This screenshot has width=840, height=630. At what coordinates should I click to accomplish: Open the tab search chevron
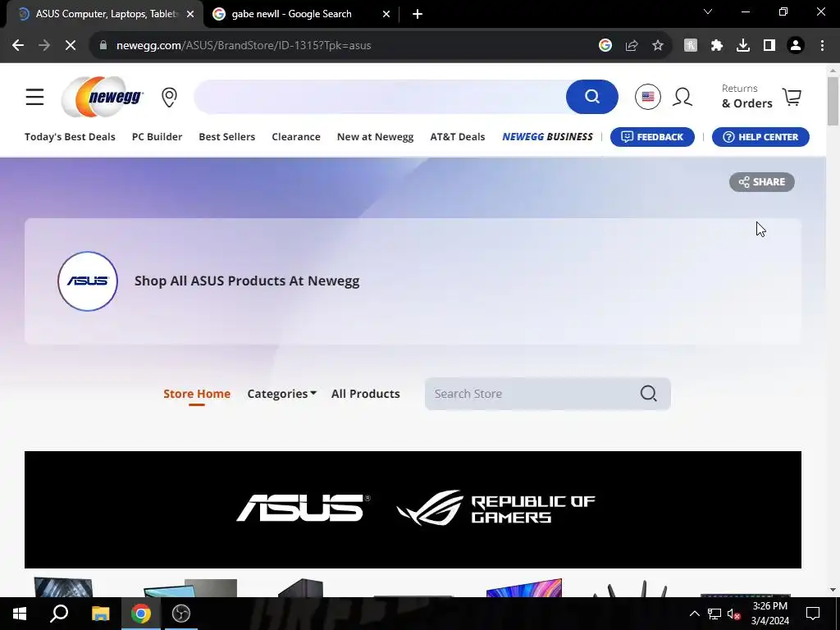pos(708,11)
